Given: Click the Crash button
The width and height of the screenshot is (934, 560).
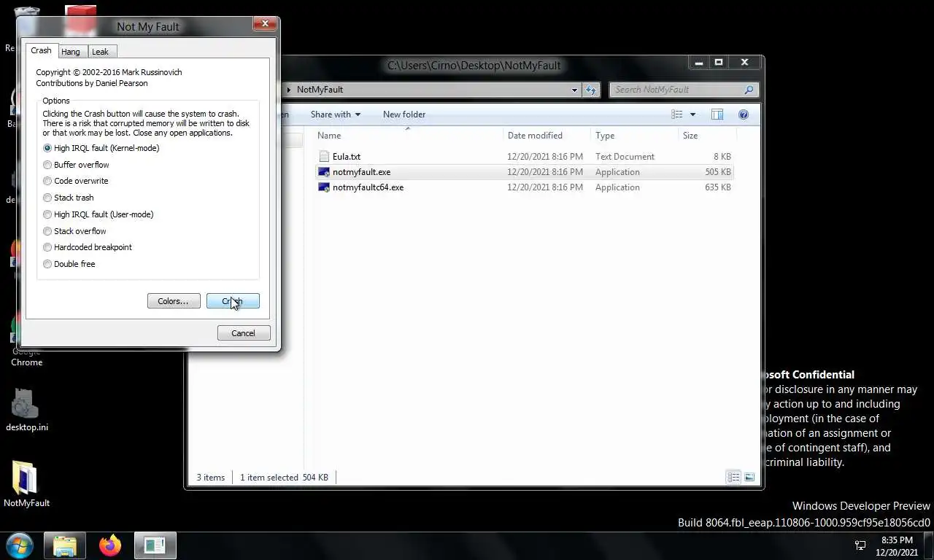Looking at the screenshot, I should 233,301.
